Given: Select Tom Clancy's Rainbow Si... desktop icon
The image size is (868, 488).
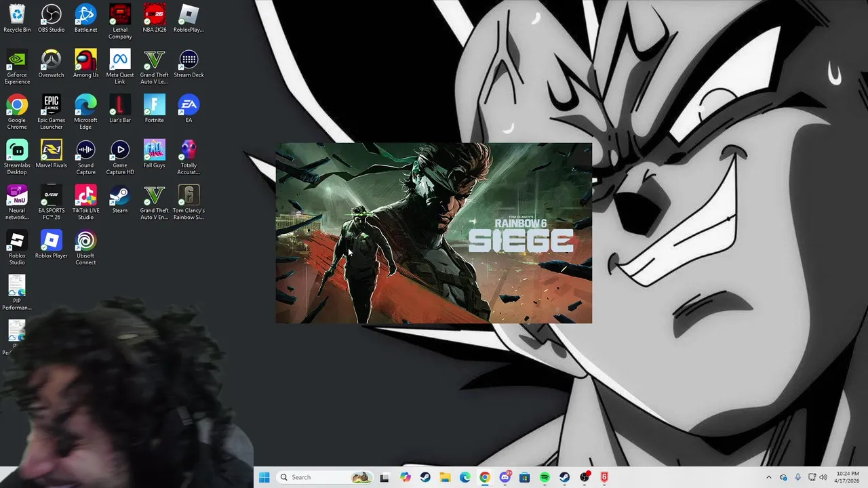Looking at the screenshot, I should coord(189,203).
